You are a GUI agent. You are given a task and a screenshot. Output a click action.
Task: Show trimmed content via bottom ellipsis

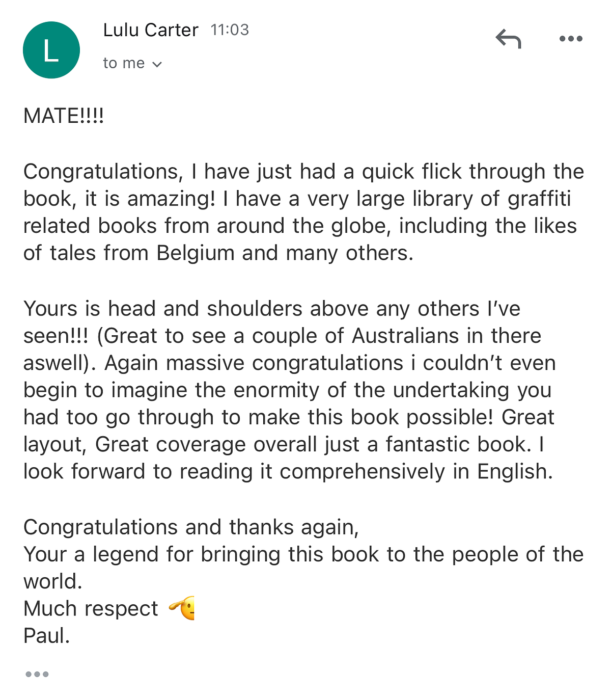coord(37,674)
